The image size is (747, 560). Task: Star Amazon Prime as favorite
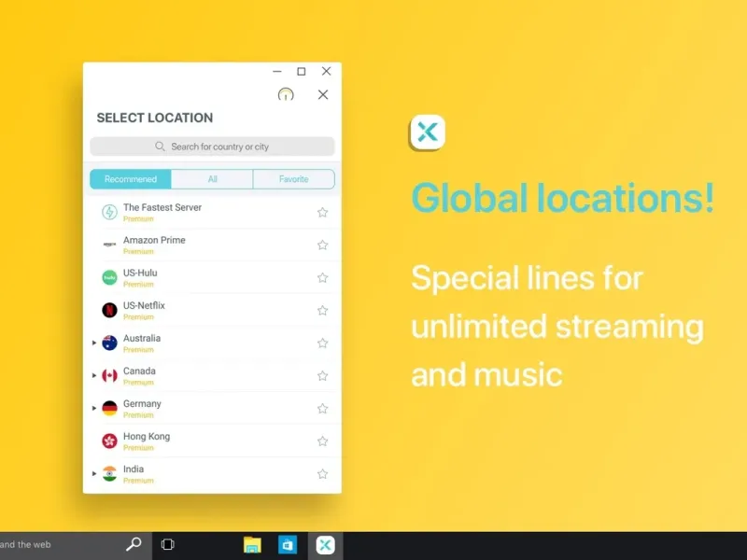point(322,245)
